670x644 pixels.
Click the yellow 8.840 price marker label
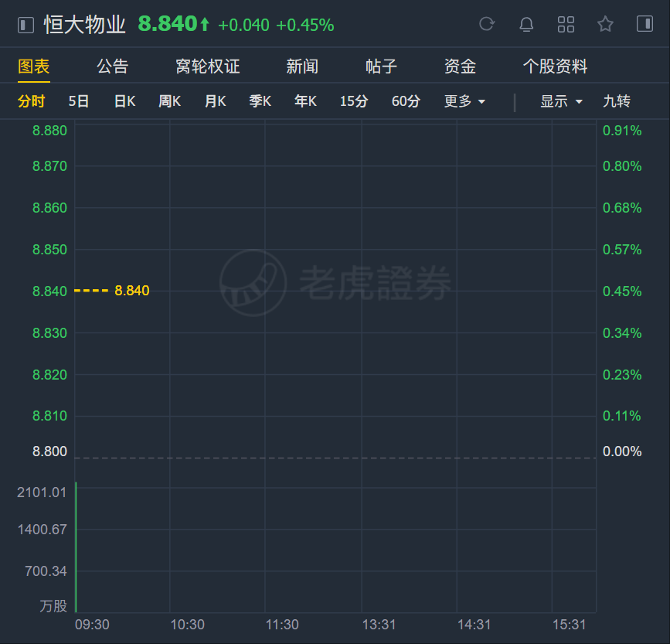pos(132,291)
